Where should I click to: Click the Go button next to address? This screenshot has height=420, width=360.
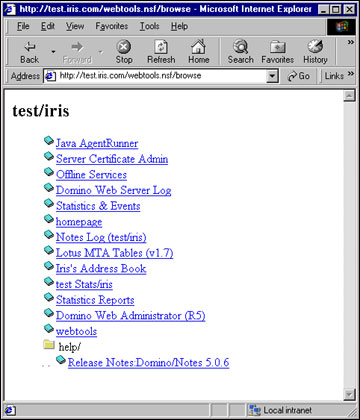[298, 76]
